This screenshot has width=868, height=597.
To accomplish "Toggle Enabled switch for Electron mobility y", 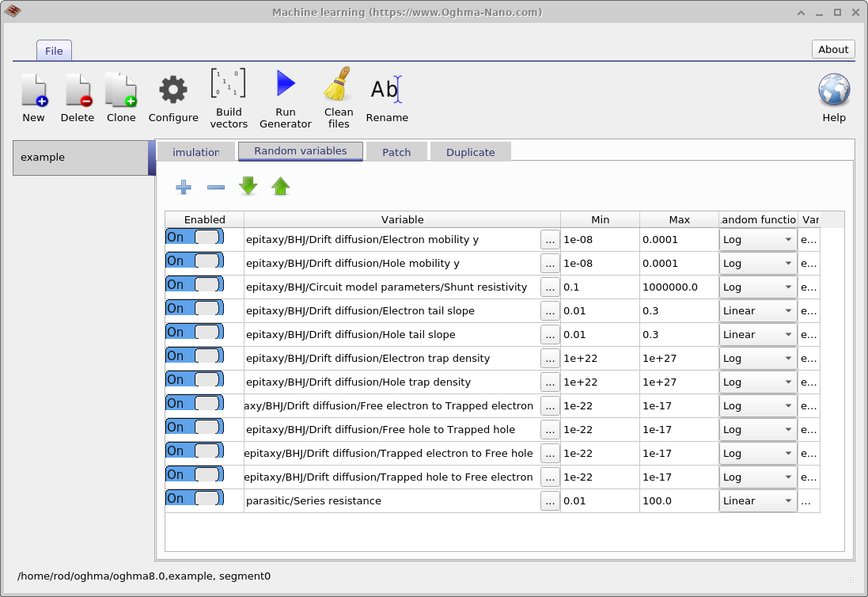I will pyautogui.click(x=195, y=238).
